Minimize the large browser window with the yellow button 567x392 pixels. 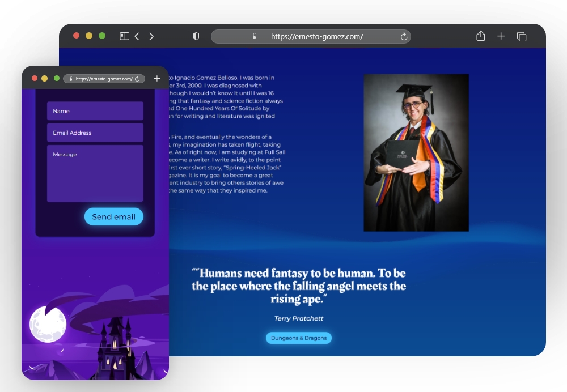click(x=89, y=36)
